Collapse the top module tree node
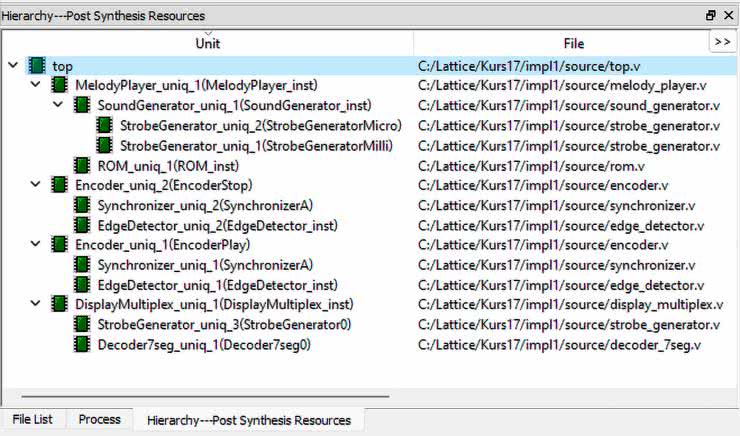This screenshot has height=436, width=740. tap(12, 66)
